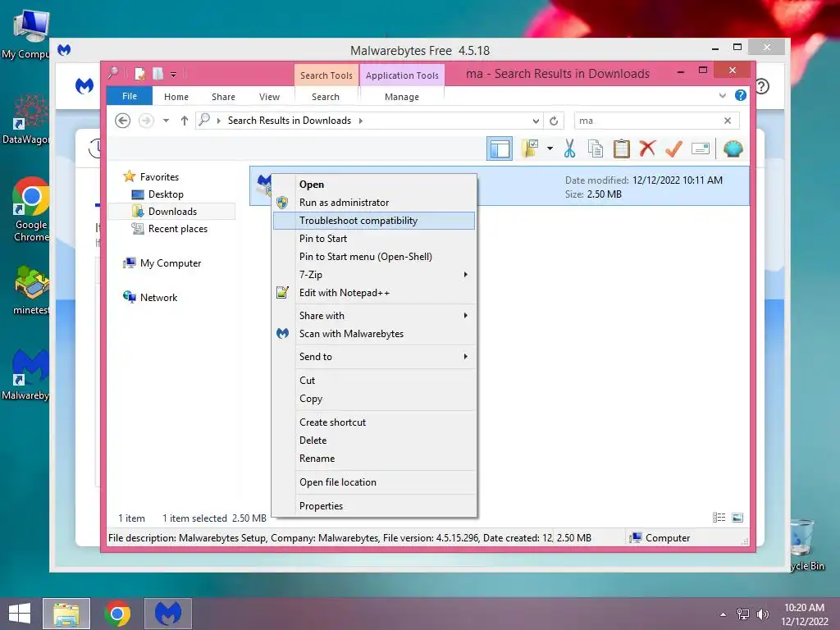Click the Paste clipboard toolbar icon
This screenshot has height=630, width=840.
(621, 149)
